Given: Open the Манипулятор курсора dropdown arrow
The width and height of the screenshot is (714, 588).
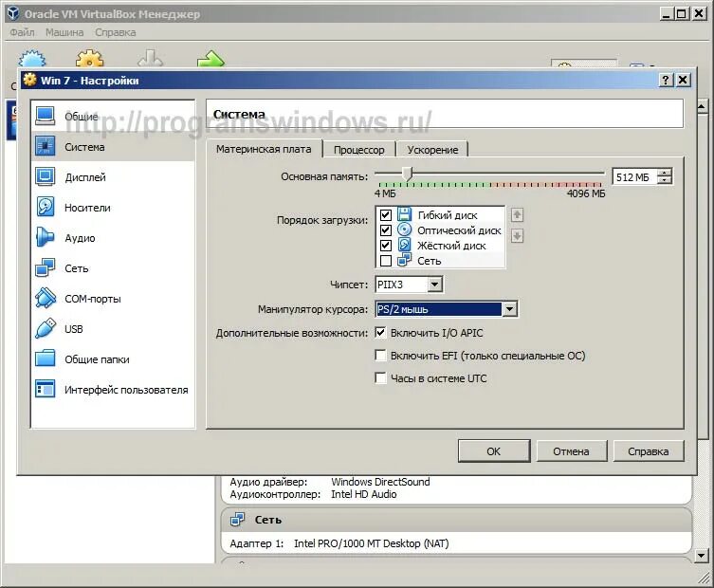Looking at the screenshot, I should [509, 309].
